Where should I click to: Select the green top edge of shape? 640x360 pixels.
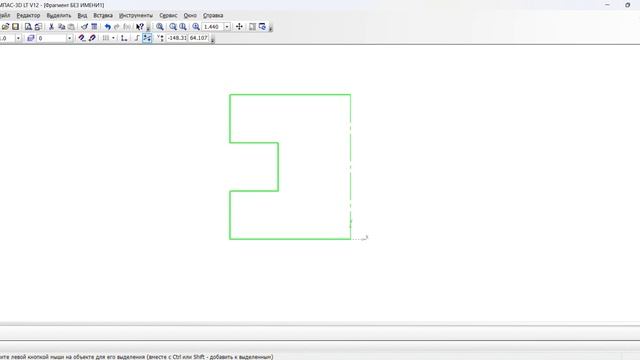290,95
